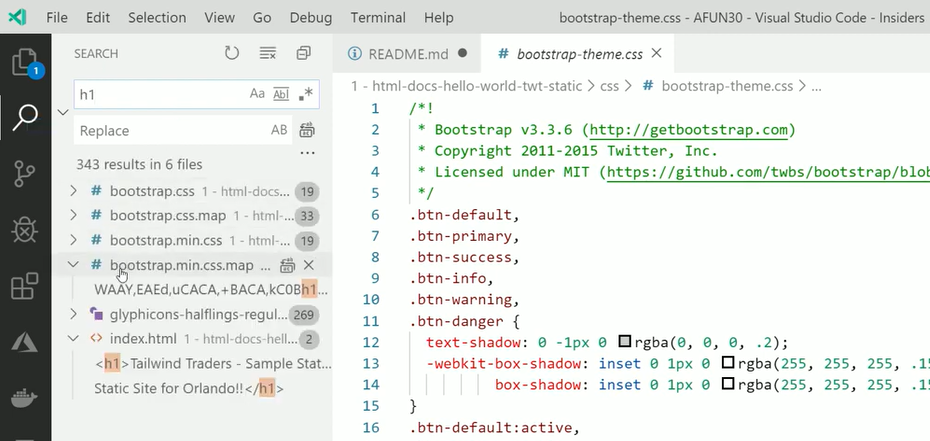Open the Selection menu
The width and height of the screenshot is (930, 441).
coord(157,18)
